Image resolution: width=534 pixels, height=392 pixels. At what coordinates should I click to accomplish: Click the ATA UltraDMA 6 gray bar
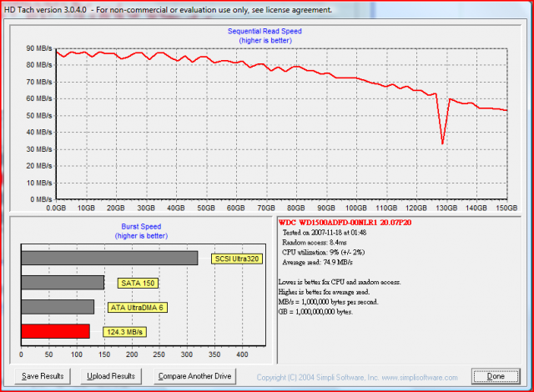58,307
